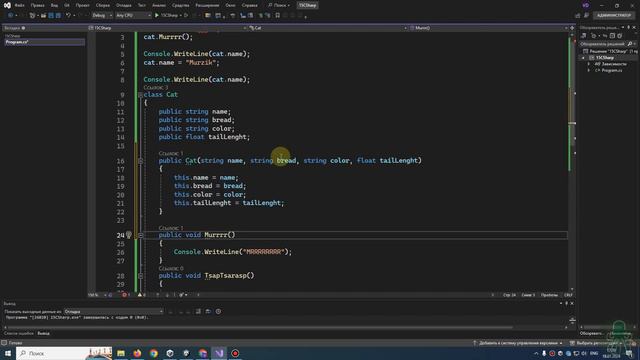Click the New Project toolbar icon
The height and width of the screenshot is (360, 640).
tap(32, 16)
